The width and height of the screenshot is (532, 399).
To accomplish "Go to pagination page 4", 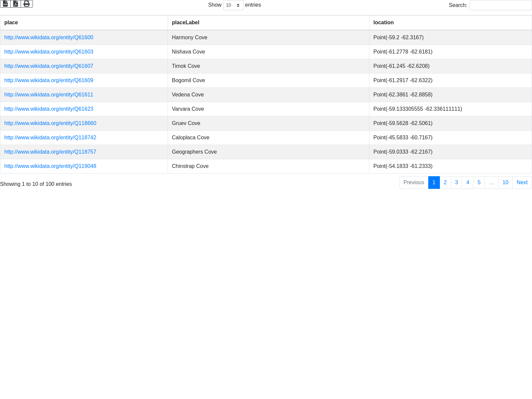I will pyautogui.click(x=468, y=183).
